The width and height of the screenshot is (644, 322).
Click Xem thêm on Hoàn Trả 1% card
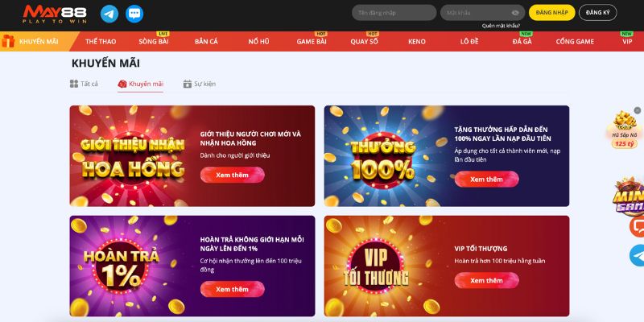(233, 289)
